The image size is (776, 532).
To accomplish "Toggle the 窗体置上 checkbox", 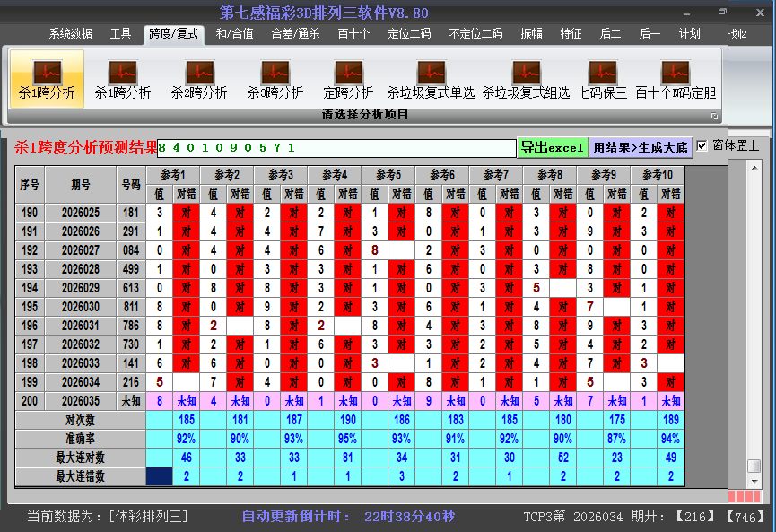I will coord(702,145).
